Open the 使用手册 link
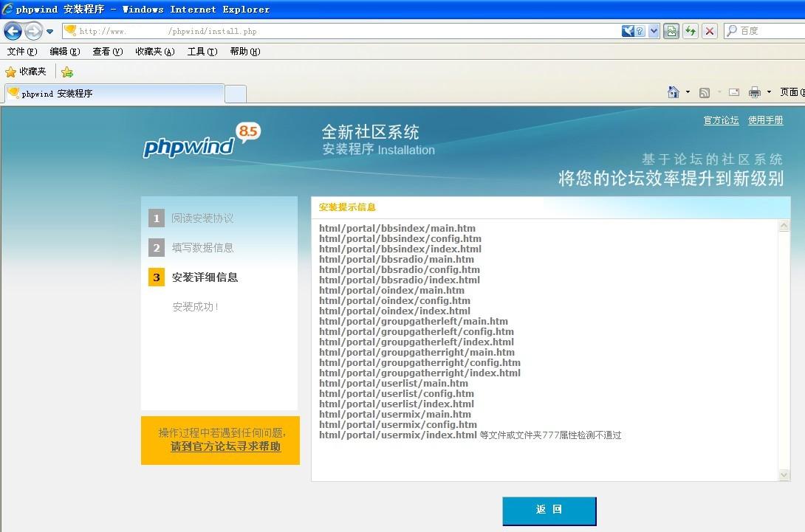 pyautogui.click(x=765, y=120)
